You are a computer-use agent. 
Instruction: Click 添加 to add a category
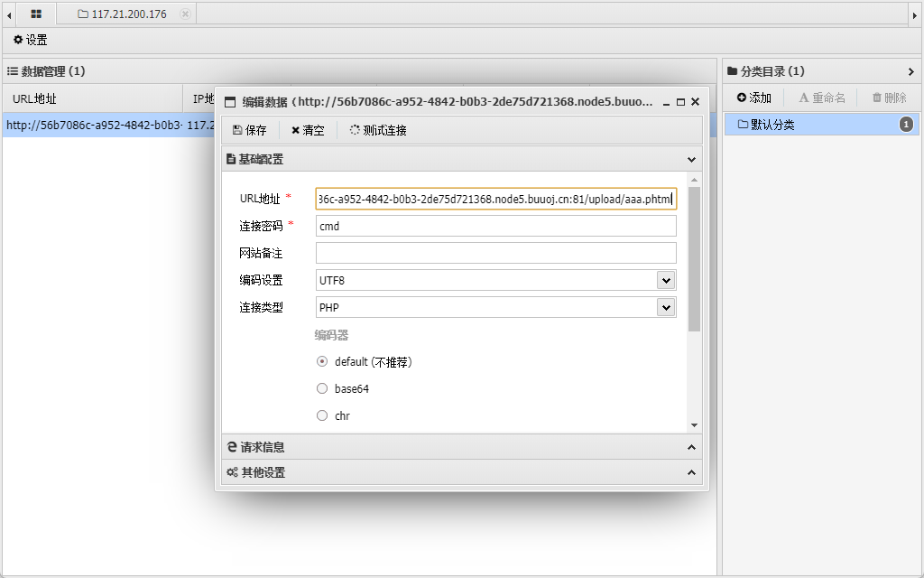point(753,98)
